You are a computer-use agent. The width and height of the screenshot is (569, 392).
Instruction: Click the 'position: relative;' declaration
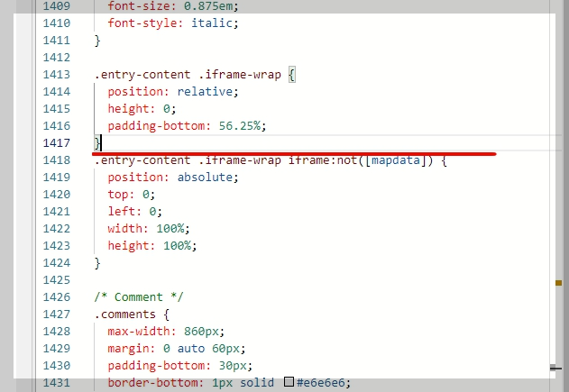coord(173,92)
